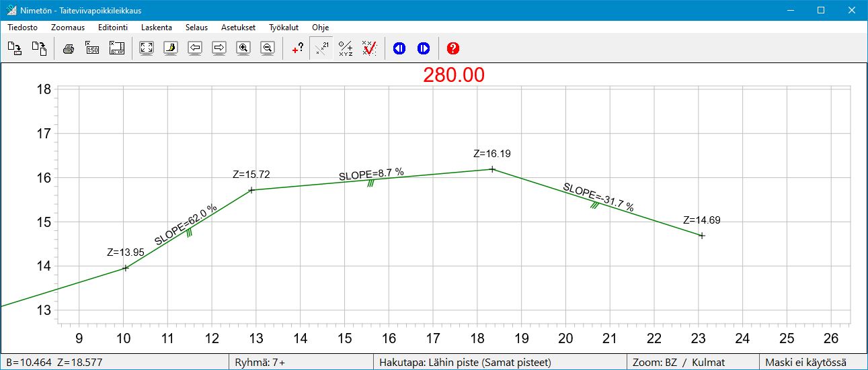Click the red 280.00 station label

(454, 75)
